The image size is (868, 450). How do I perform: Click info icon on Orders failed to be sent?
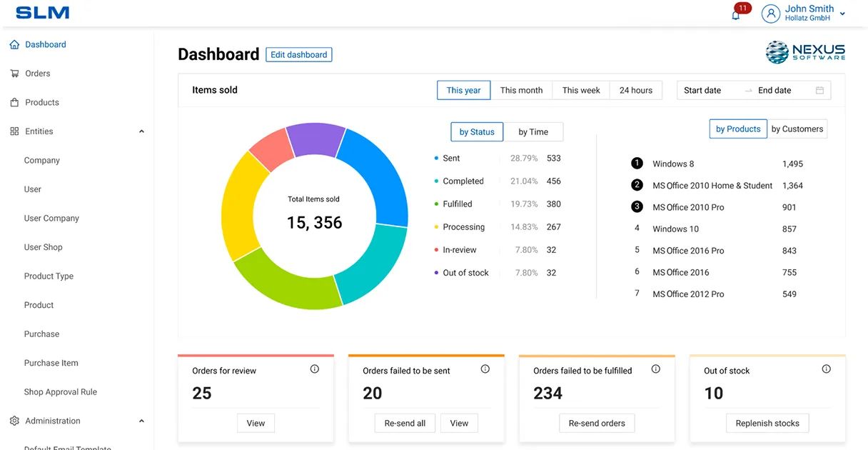point(485,369)
